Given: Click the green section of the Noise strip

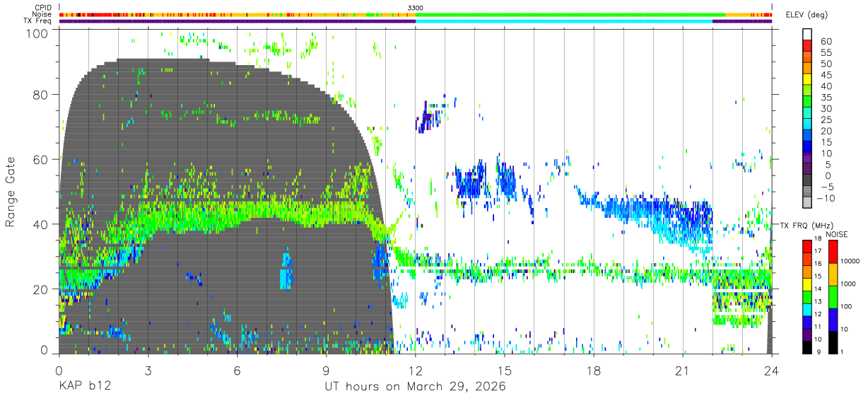Looking at the screenshot, I should 570,14.
